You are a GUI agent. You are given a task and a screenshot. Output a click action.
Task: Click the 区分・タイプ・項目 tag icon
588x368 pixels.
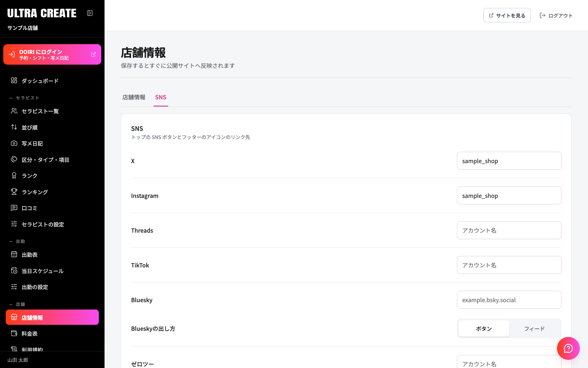point(14,159)
